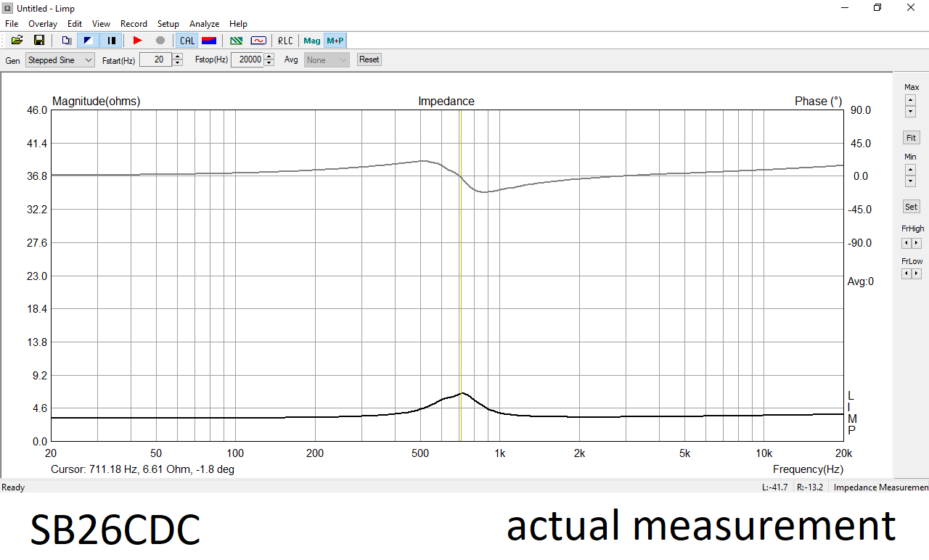The image size is (929, 560).
Task: Open the red and blue input levels icon
Action: coord(208,41)
